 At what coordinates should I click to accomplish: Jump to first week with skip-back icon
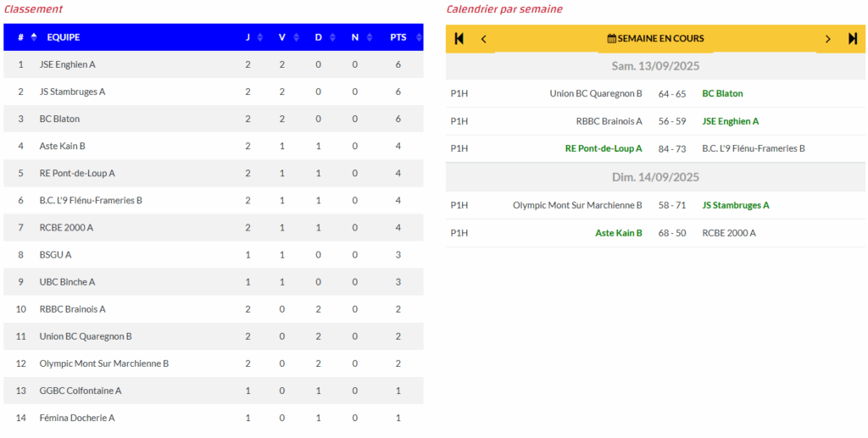[x=459, y=39]
